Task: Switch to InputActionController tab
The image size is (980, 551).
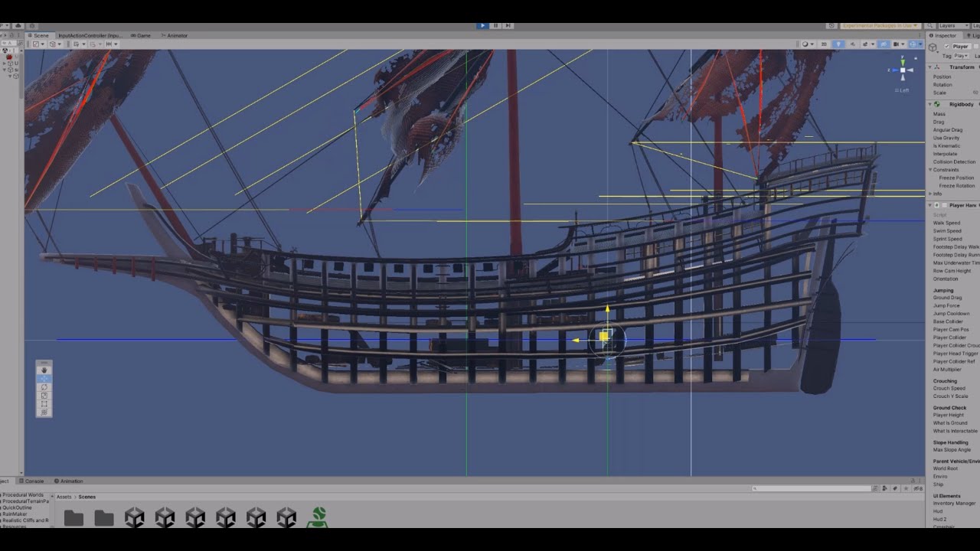Action: (x=90, y=35)
